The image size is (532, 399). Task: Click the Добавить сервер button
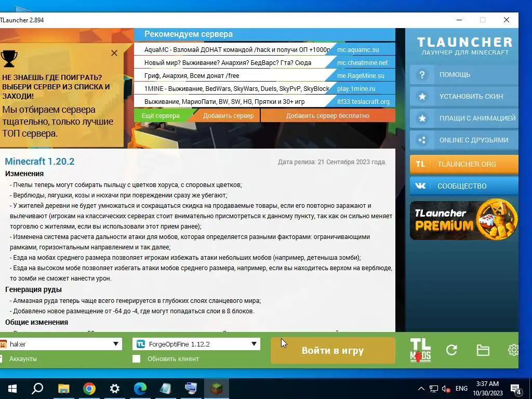coord(228,116)
